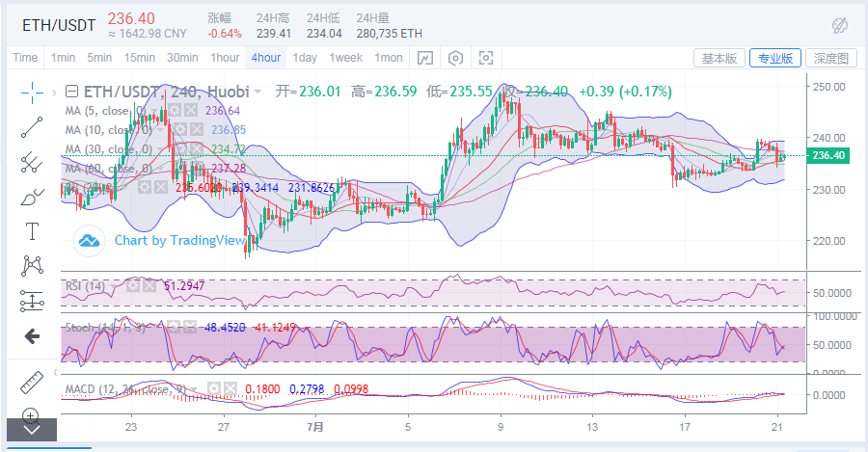Select the trend line drawing tool
868x452 pixels.
pos(32,127)
